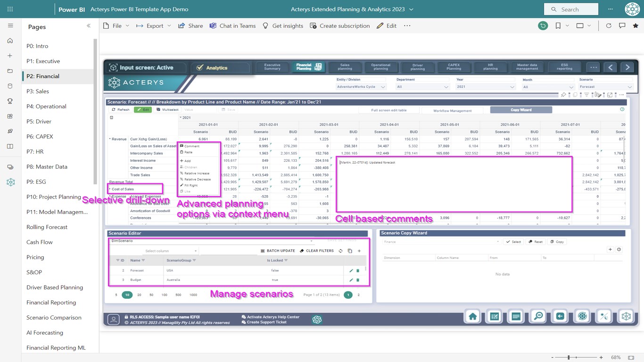Open the Year filter dropdown
The width and height of the screenshot is (644, 362).
click(x=485, y=87)
